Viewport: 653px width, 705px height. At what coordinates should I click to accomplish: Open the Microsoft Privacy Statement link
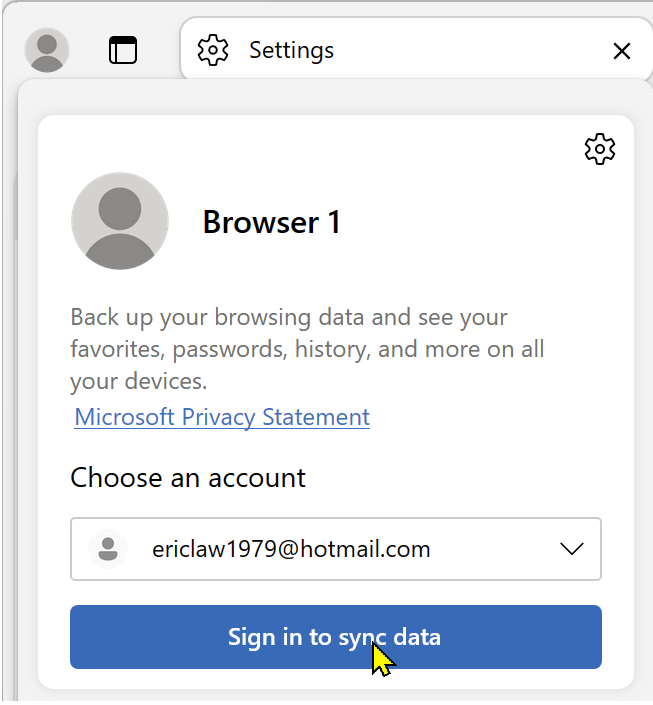(222, 417)
